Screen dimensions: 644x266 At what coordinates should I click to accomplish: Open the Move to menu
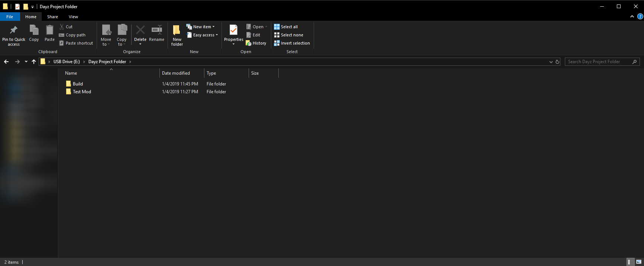[106, 36]
